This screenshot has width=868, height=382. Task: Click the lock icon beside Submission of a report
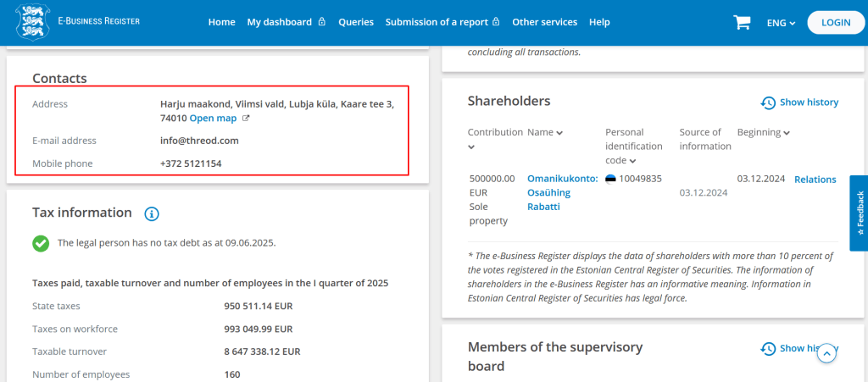[496, 23]
